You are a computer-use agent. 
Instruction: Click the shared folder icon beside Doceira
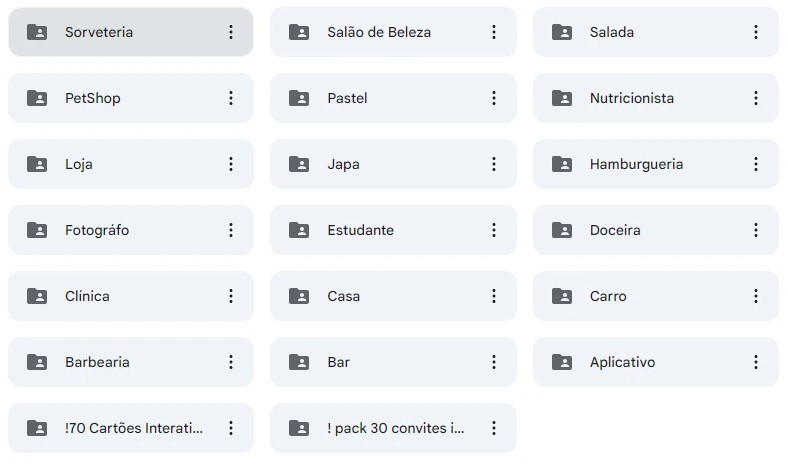(562, 230)
